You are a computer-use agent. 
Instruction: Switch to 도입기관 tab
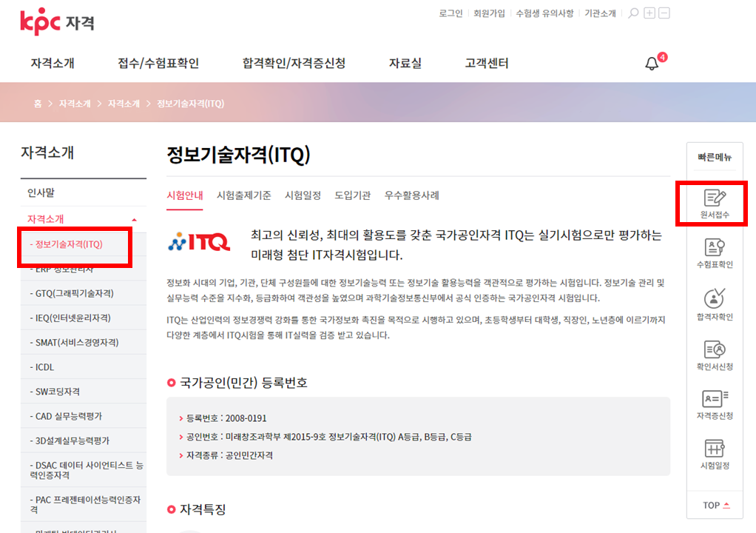click(352, 195)
